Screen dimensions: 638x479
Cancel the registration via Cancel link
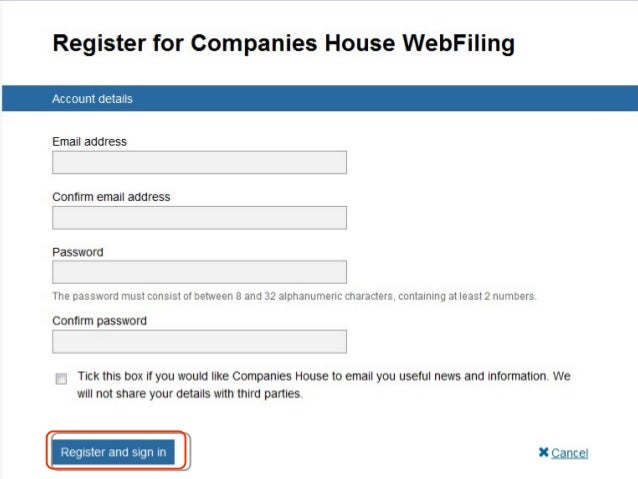coord(570,453)
